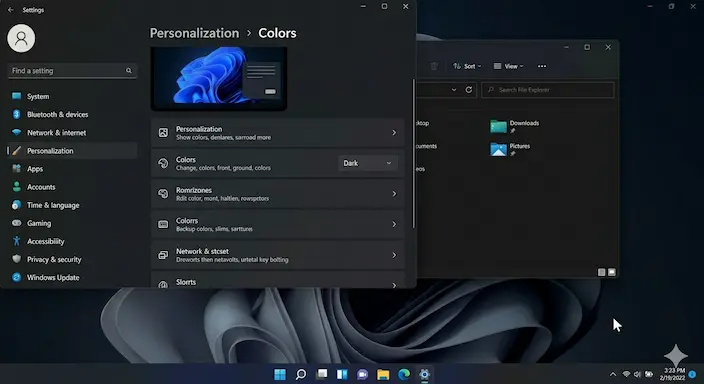Expand the Personalization row chevron
Viewport: 704px width, 384px height.
coord(394,132)
